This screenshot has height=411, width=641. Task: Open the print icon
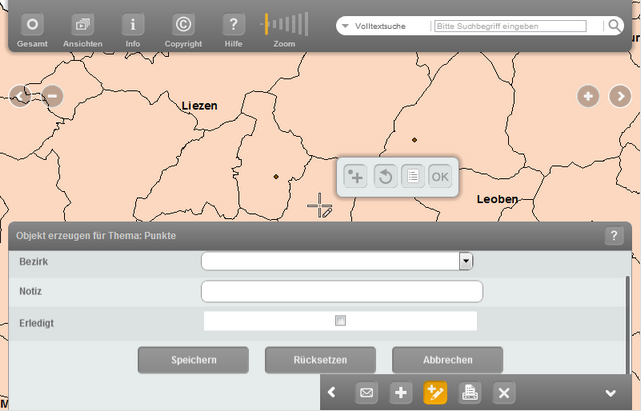469,393
